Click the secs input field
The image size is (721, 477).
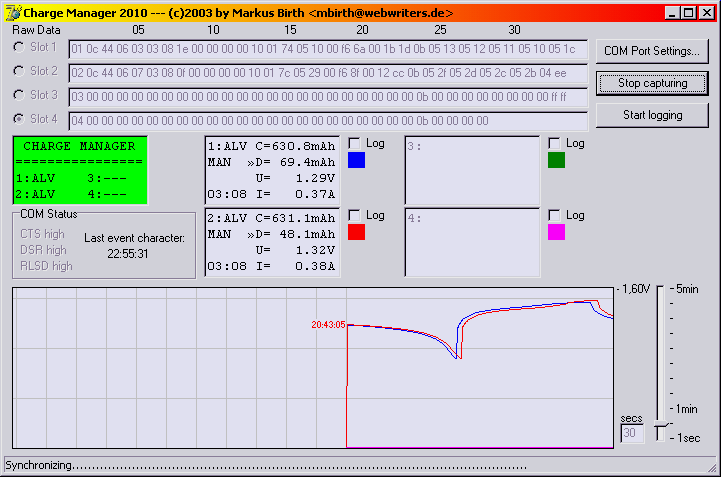(x=632, y=434)
